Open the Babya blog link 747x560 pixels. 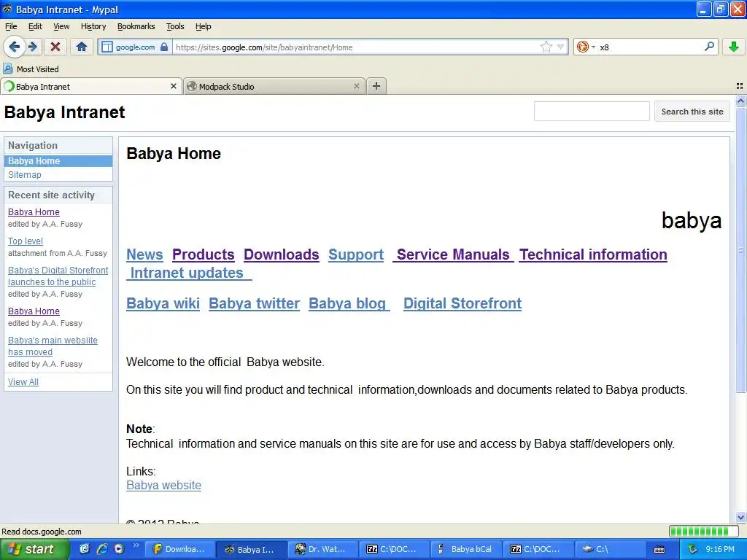point(349,304)
